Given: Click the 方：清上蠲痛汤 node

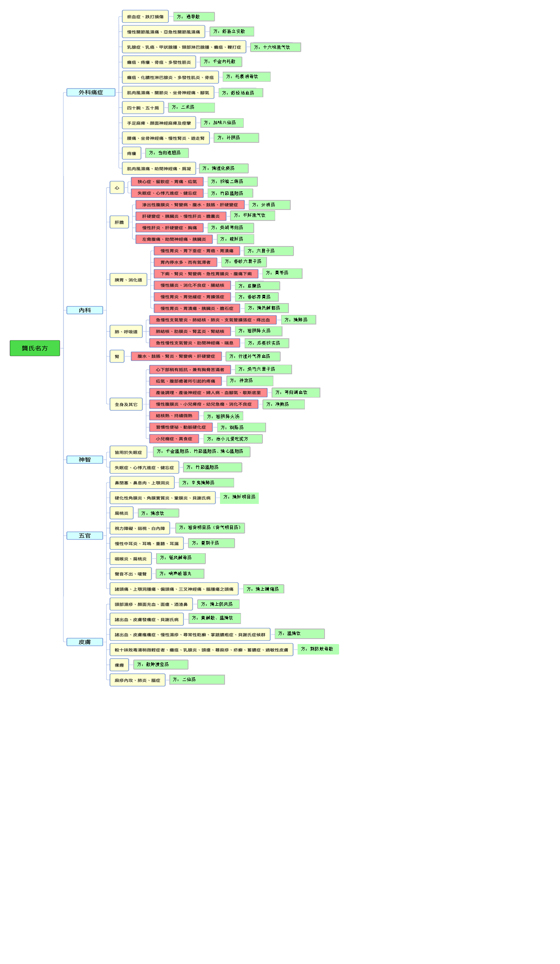Looking at the screenshot, I should tap(263, 589).
